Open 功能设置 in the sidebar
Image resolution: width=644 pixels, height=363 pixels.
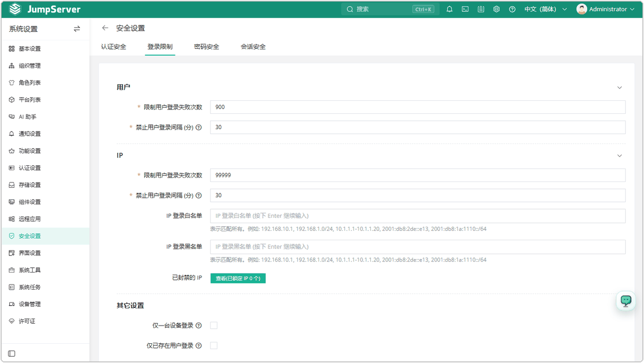click(45, 151)
